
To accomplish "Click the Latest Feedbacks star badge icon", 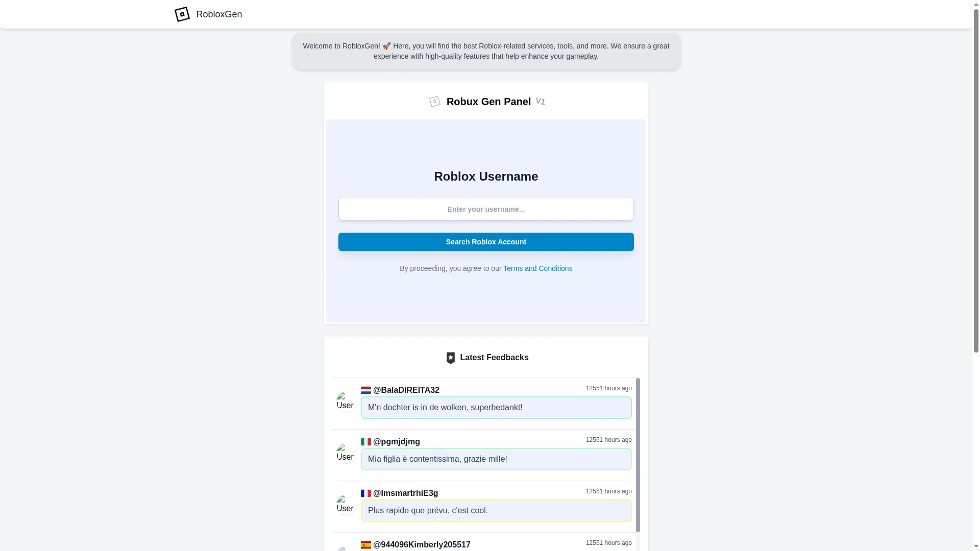I will (x=450, y=358).
